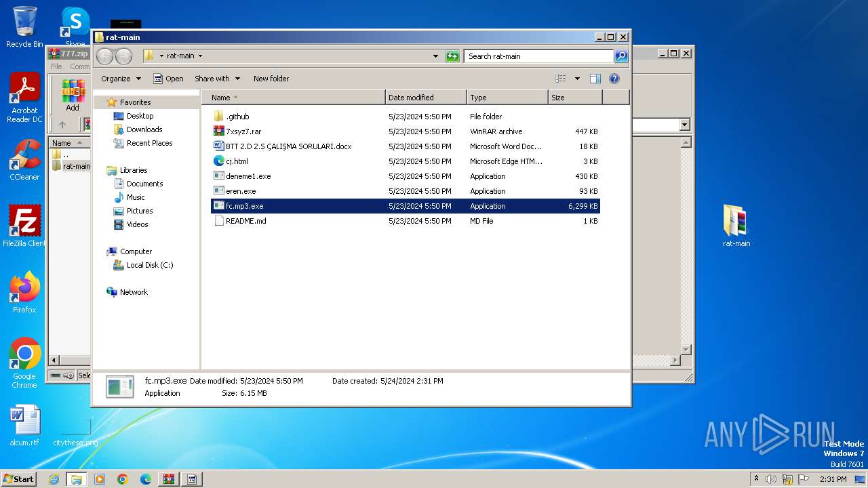Click the search magnifier button
Viewport: 868px width, 488px height.
click(x=621, y=56)
